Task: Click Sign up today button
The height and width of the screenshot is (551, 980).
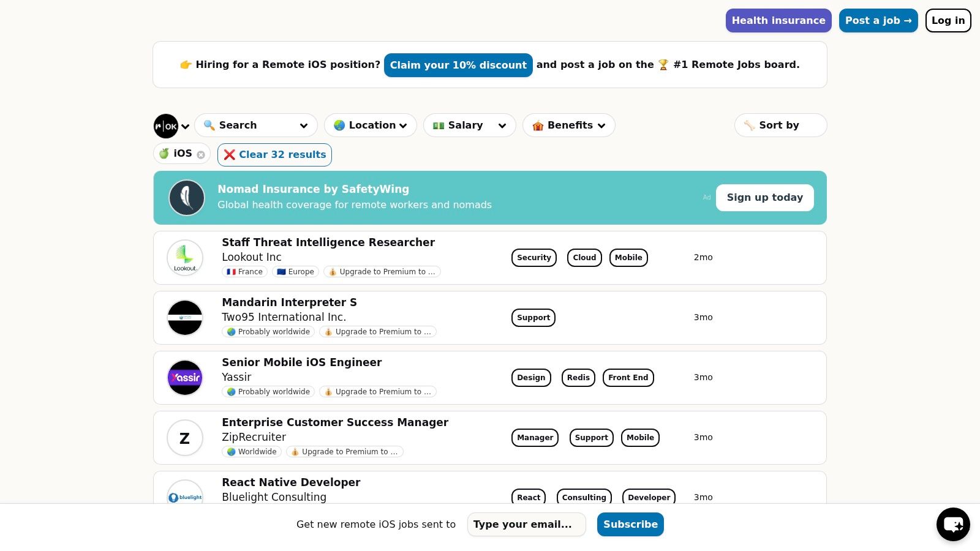Action: click(x=765, y=198)
